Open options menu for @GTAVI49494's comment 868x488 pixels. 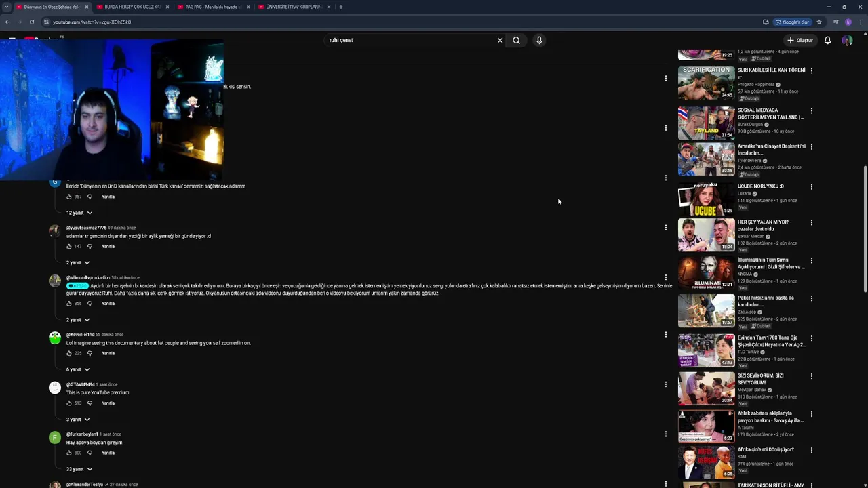point(666,384)
